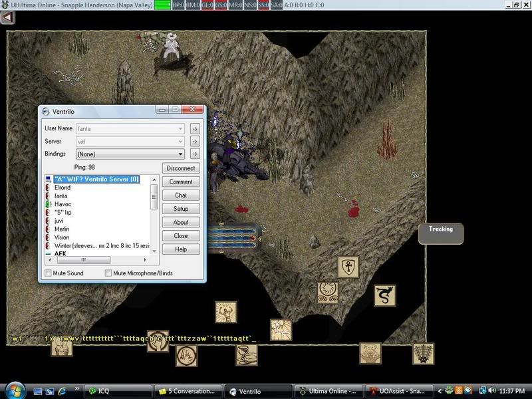532x399 pixels.
Task: Click Show Desktop quick launch icon
Action: [x=38, y=391]
